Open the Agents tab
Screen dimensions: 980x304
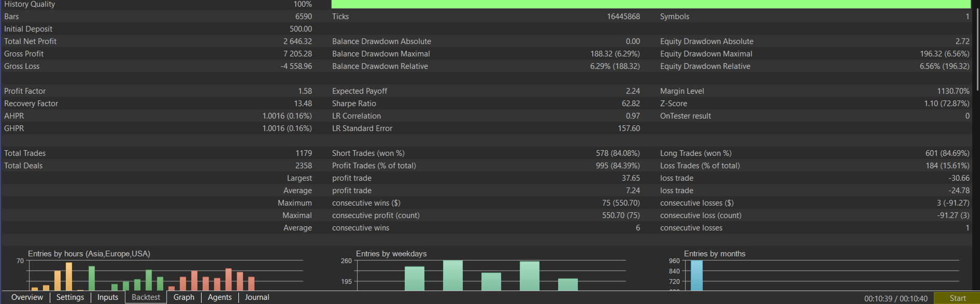click(220, 297)
